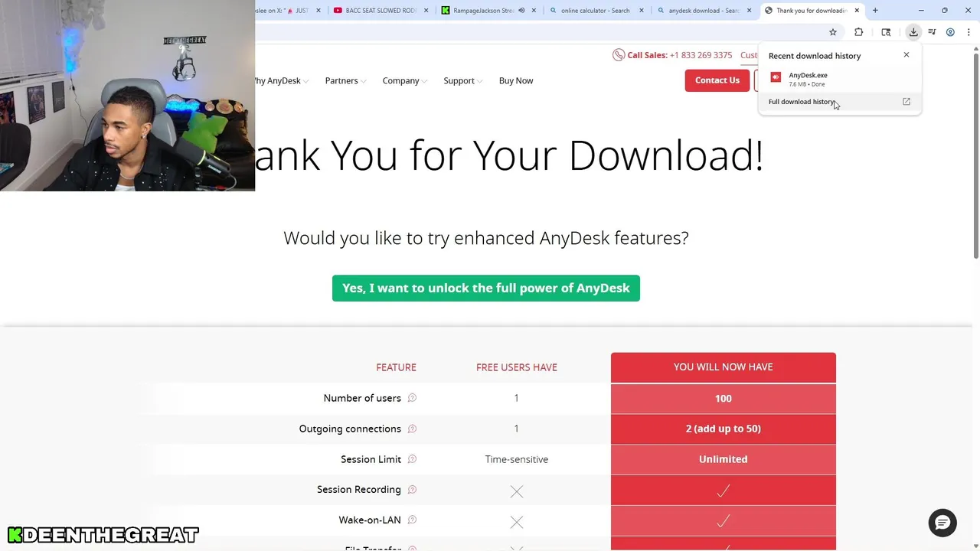Click info icon next to Session Recording

point(412,490)
